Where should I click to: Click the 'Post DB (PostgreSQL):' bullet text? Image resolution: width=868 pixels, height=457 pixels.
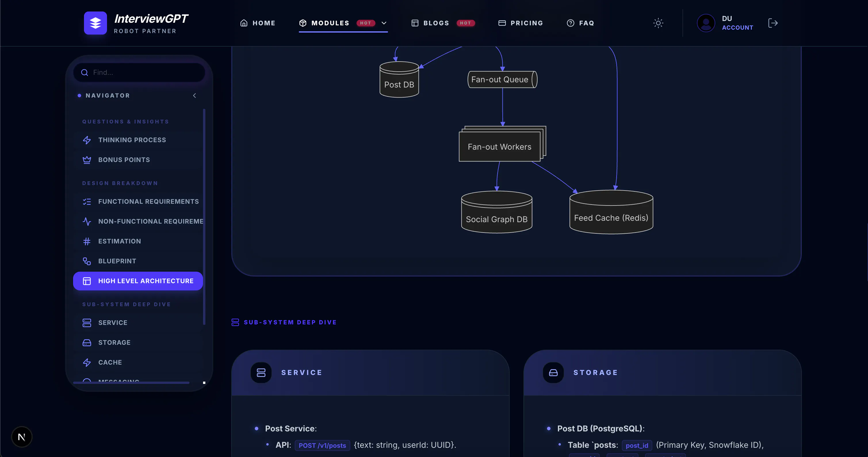coord(601,429)
